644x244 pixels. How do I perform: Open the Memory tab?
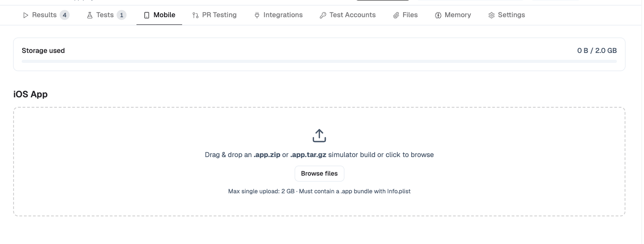point(453,15)
